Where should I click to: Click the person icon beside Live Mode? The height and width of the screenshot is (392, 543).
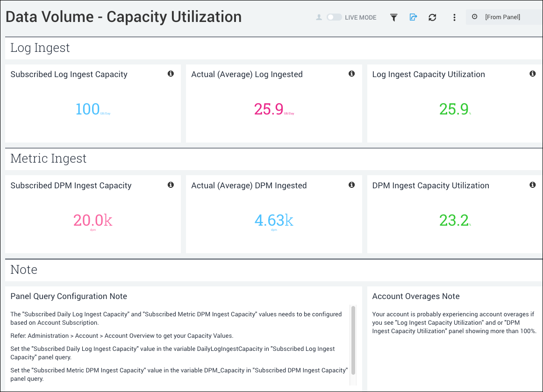click(319, 17)
